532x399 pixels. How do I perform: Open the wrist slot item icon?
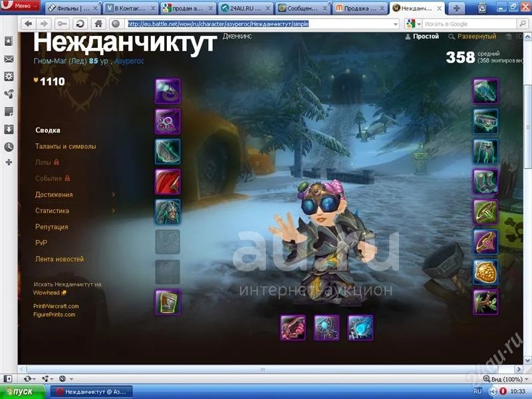click(x=168, y=302)
